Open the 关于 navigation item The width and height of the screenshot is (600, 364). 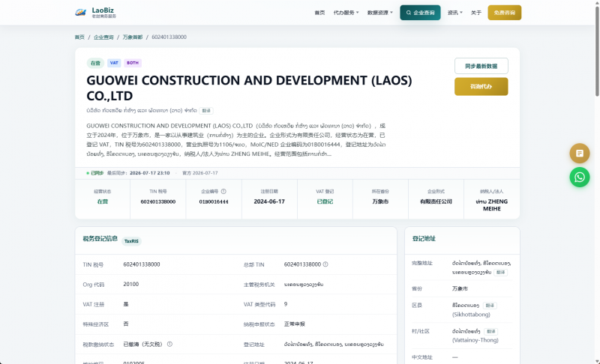pyautogui.click(x=476, y=13)
